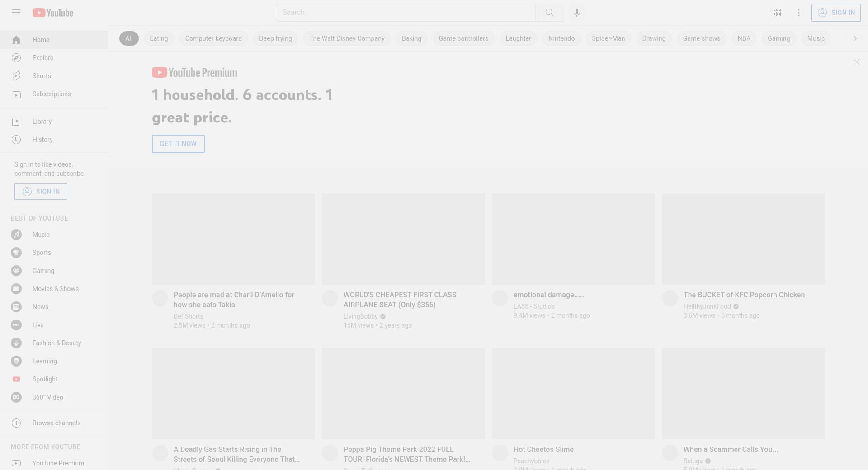Go to Home in sidebar
Viewport: 868px width, 470px height.
54,40
